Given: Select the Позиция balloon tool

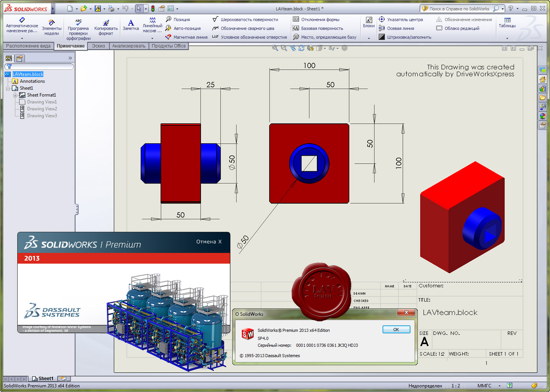Looking at the screenshot, I should click(x=178, y=20).
